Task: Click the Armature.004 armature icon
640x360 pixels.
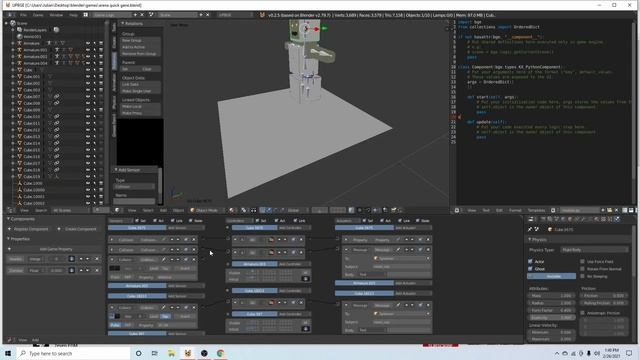Action: coord(19,63)
